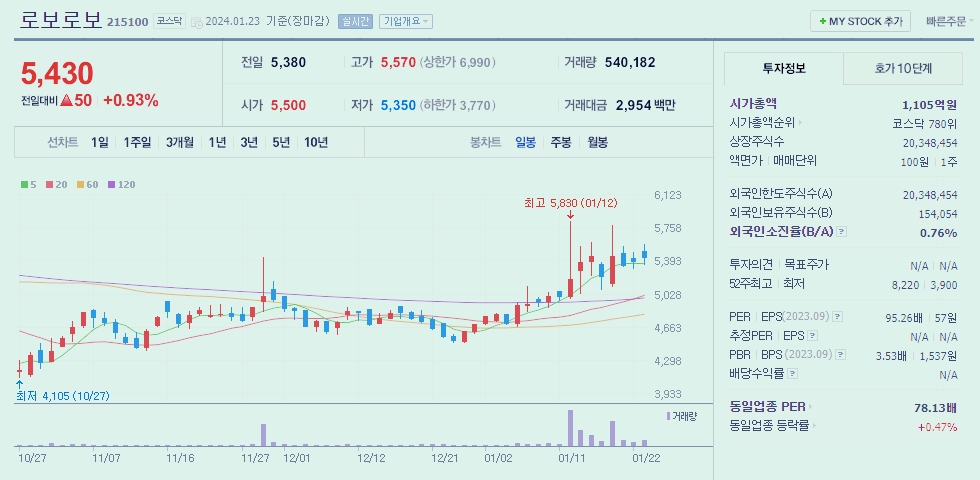This screenshot has height=480, width=980.
Task: Select the 1일 line chart period
Action: [99, 142]
